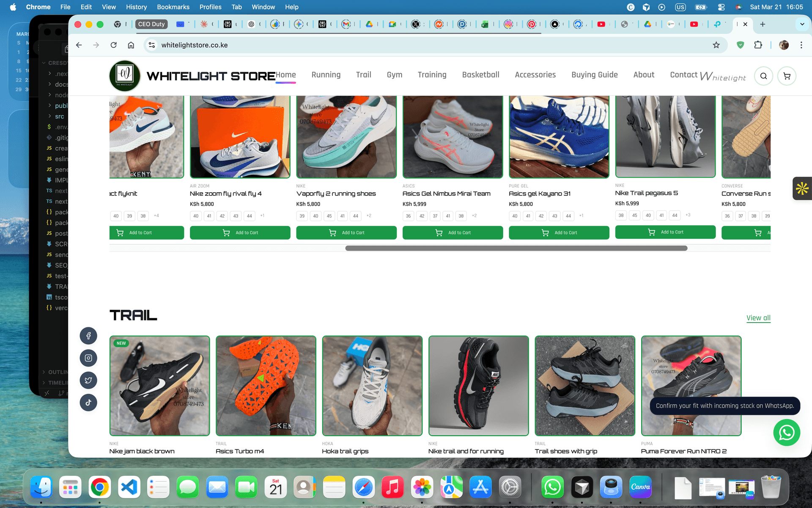The height and width of the screenshot is (508, 812).
Task: Open Trail shoes with grip product image
Action: click(x=585, y=386)
